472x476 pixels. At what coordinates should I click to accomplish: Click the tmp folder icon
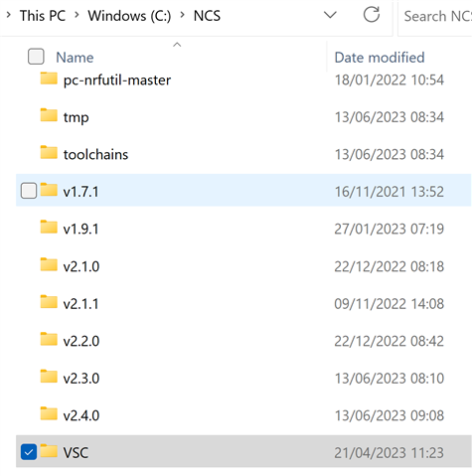pyautogui.click(x=49, y=115)
